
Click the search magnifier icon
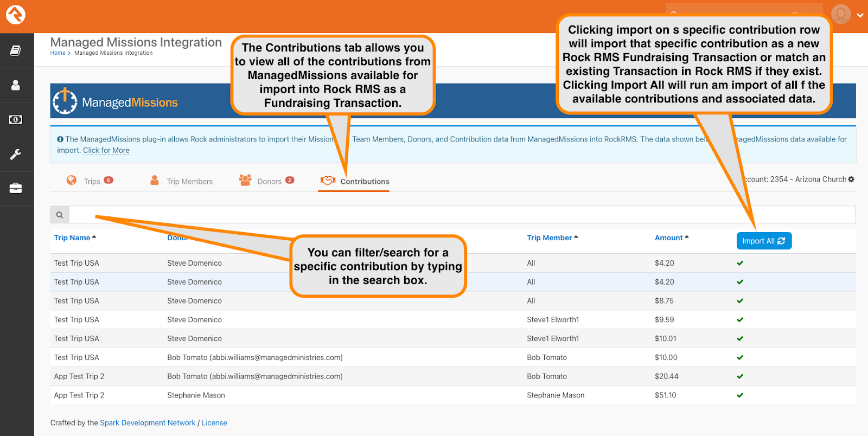coord(60,215)
